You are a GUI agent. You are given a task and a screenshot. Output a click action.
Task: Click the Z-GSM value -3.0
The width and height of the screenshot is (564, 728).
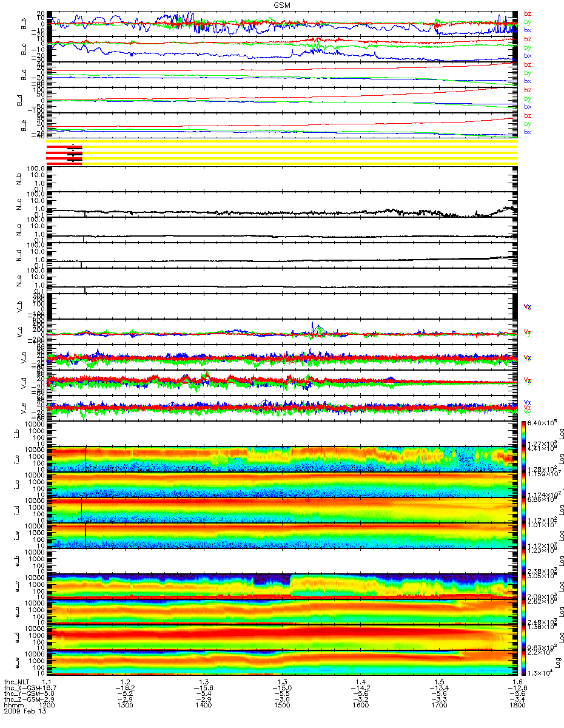point(282,699)
